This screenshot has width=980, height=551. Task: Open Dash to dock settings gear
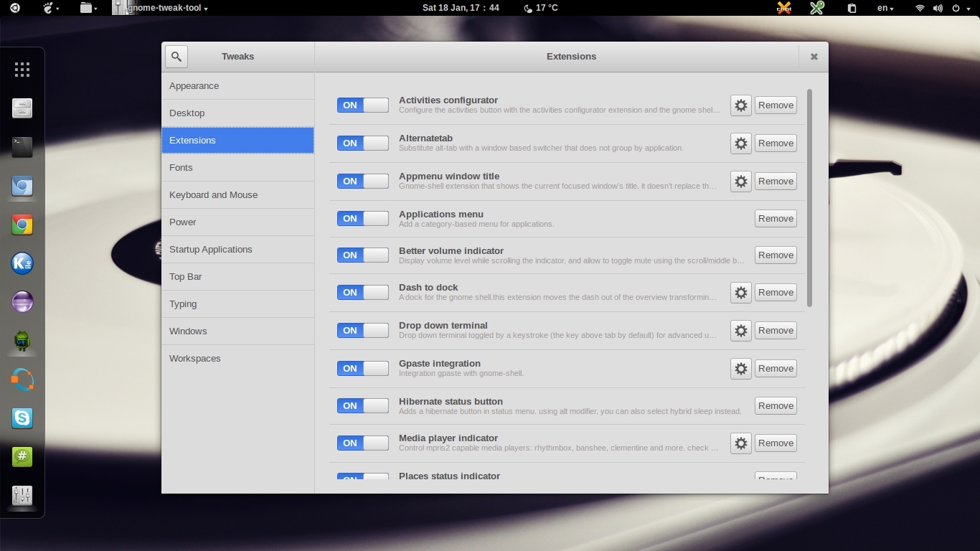point(740,293)
